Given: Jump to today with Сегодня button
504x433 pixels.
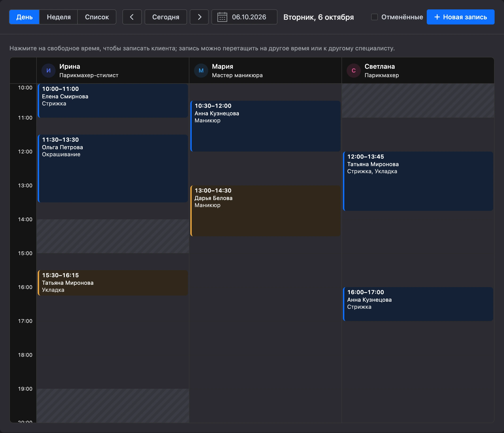Looking at the screenshot, I should point(166,17).
